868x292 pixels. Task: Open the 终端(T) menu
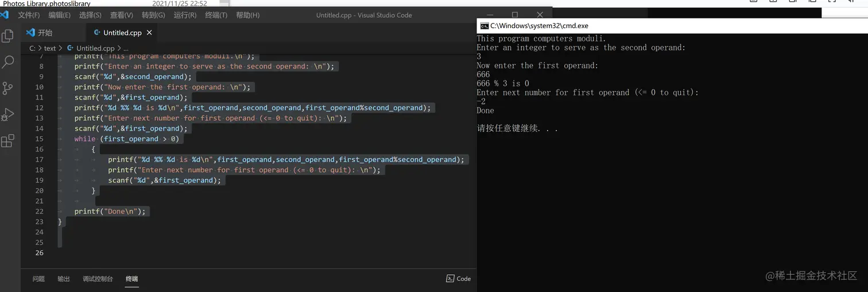pos(216,15)
